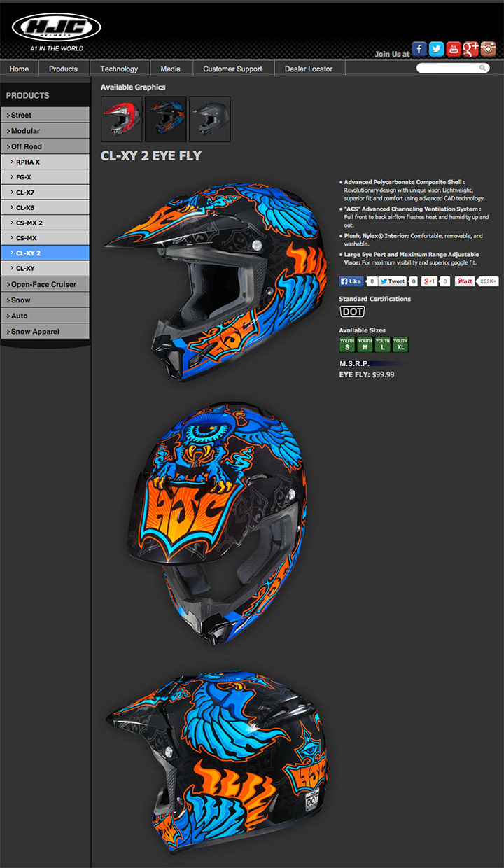Expand the Modular category
Viewport: 504px width, 868px height.
(x=45, y=131)
